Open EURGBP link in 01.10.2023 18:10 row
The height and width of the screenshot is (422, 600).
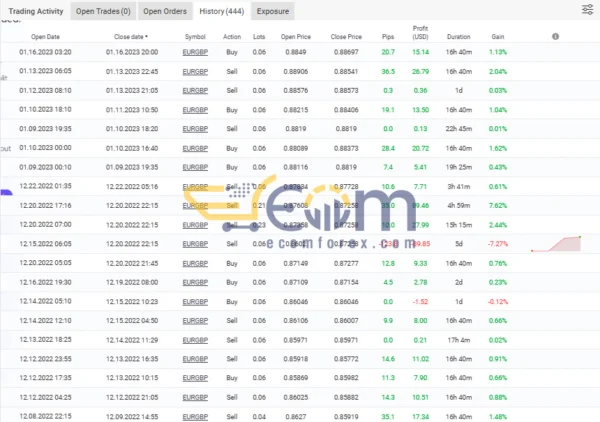(x=195, y=110)
